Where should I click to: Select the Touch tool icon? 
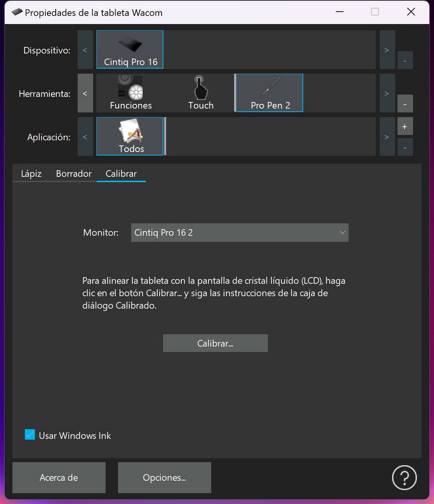(x=201, y=93)
